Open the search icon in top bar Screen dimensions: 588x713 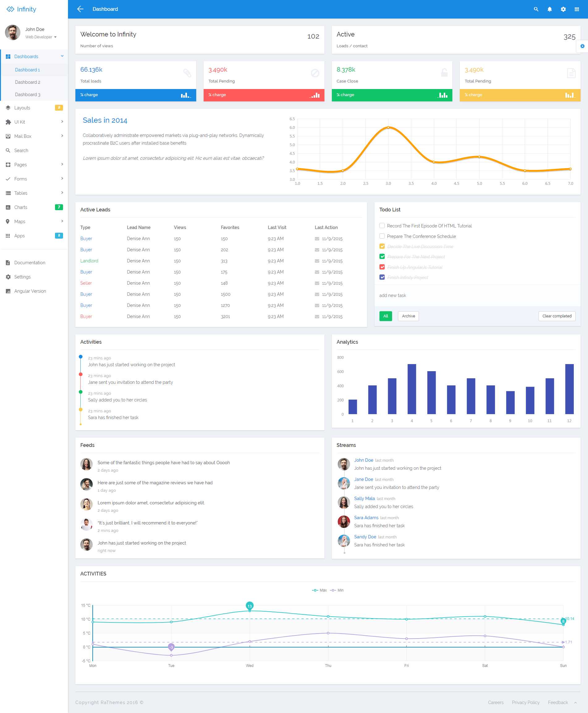(x=536, y=9)
